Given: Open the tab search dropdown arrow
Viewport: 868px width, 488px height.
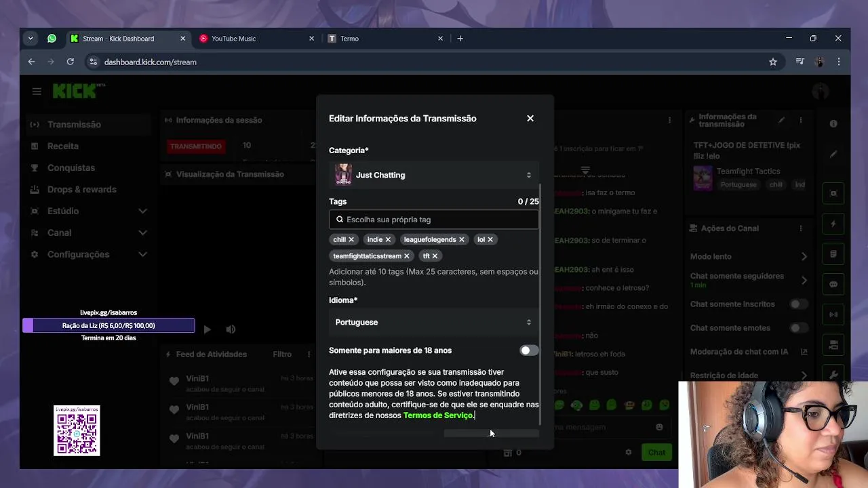Looking at the screenshot, I should click(31, 39).
